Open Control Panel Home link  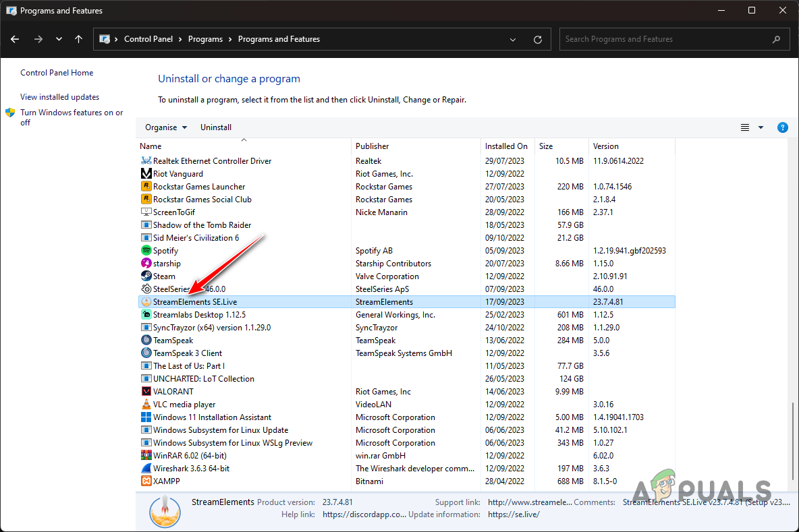[x=57, y=73]
